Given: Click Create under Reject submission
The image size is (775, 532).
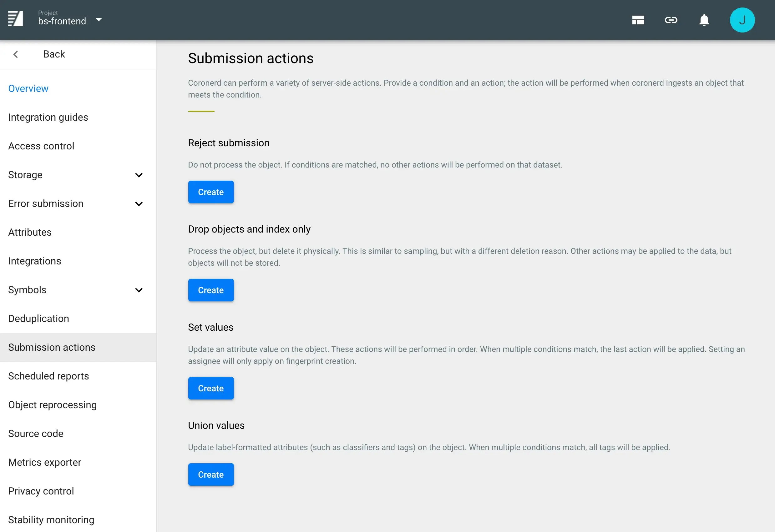Looking at the screenshot, I should (211, 192).
